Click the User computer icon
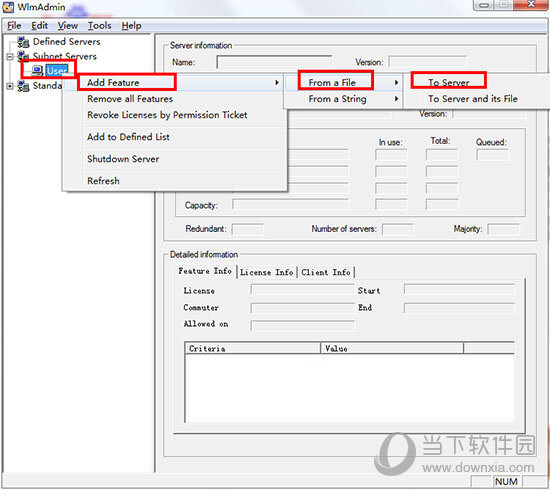550x490 pixels. pyautogui.click(x=37, y=71)
